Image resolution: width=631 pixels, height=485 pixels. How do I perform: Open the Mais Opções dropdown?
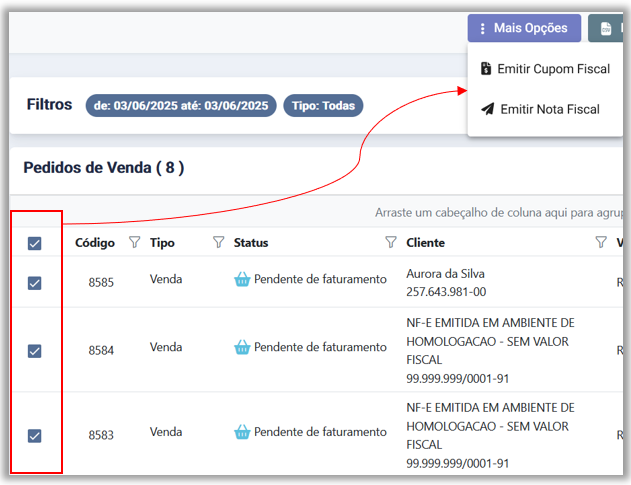click(x=524, y=28)
